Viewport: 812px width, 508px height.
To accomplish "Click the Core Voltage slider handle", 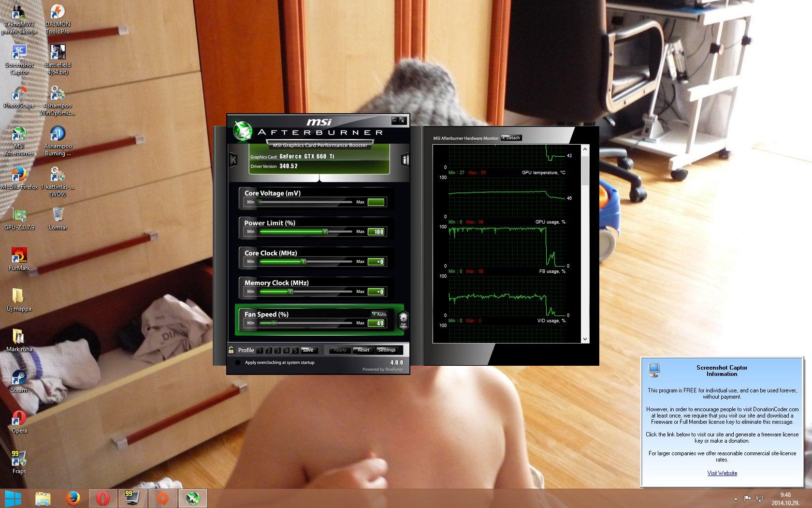I will click(260, 202).
